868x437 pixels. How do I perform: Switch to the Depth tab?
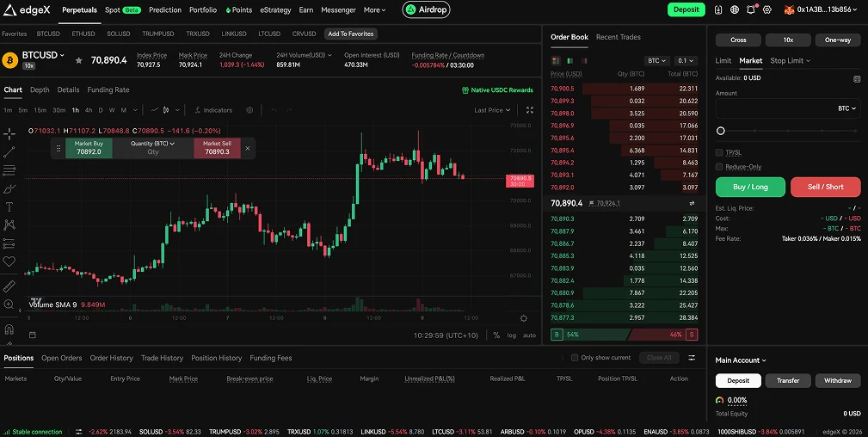point(40,89)
